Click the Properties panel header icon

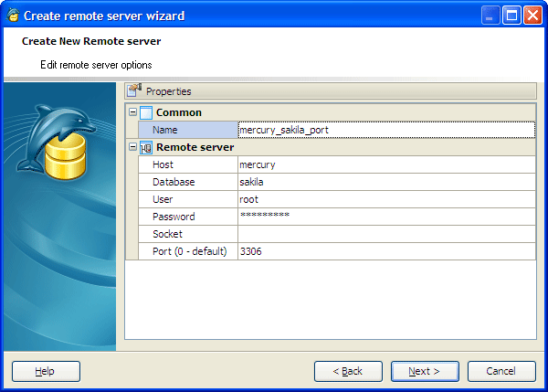click(x=134, y=90)
